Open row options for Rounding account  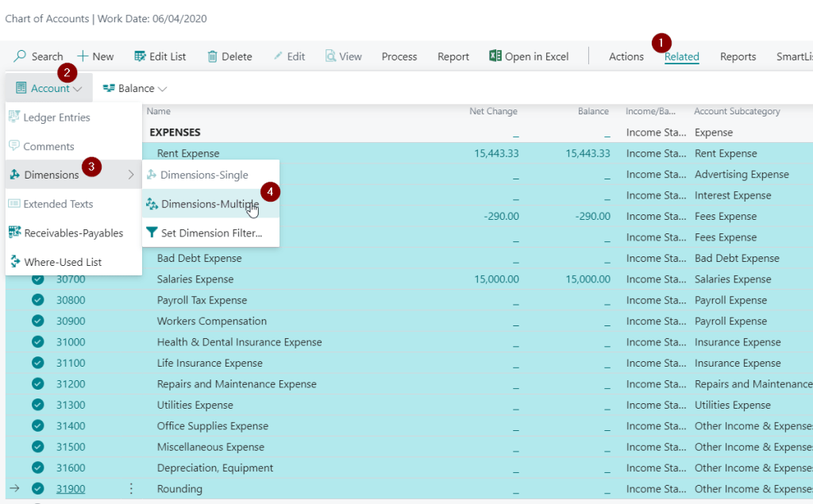point(132,489)
